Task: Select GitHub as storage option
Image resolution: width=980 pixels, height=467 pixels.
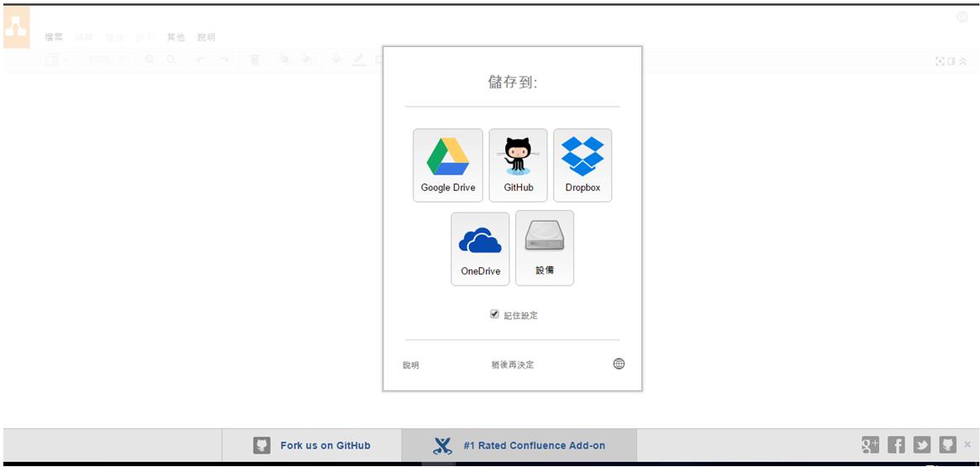Action: (518, 165)
